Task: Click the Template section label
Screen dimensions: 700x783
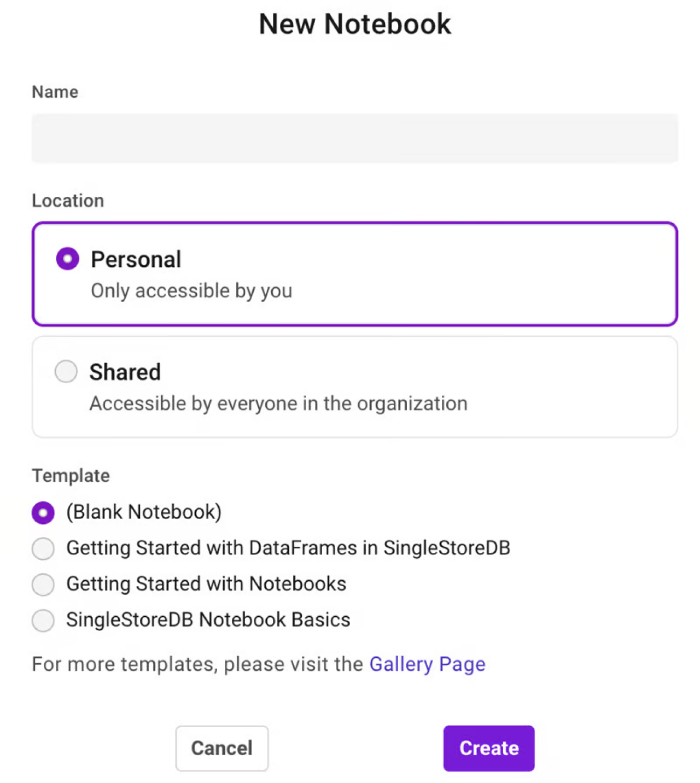Action: [71, 476]
